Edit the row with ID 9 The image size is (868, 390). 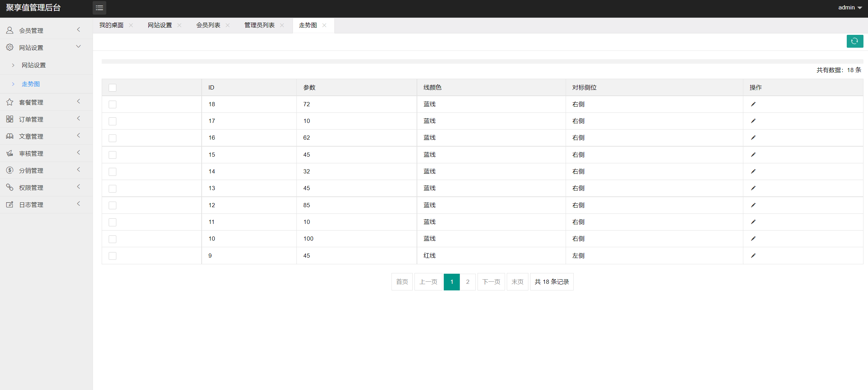tap(753, 256)
